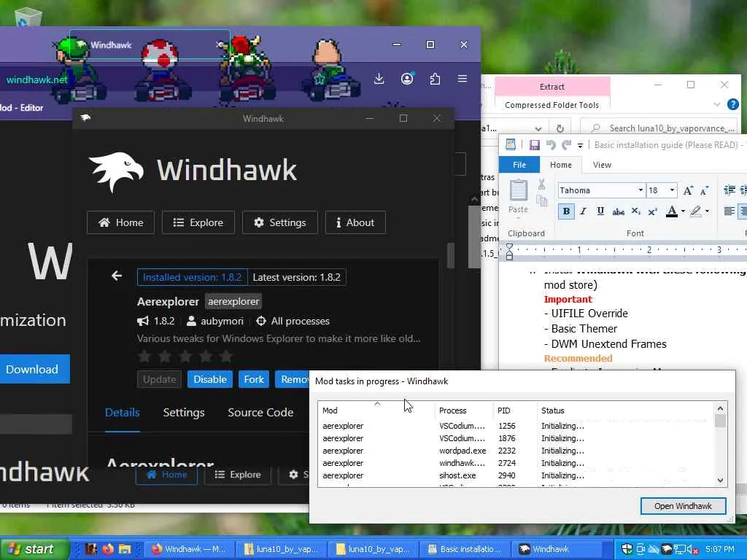This screenshot has width=747, height=560.
Task: Go back using the arrow in Windhawk mod page
Action: (117, 276)
